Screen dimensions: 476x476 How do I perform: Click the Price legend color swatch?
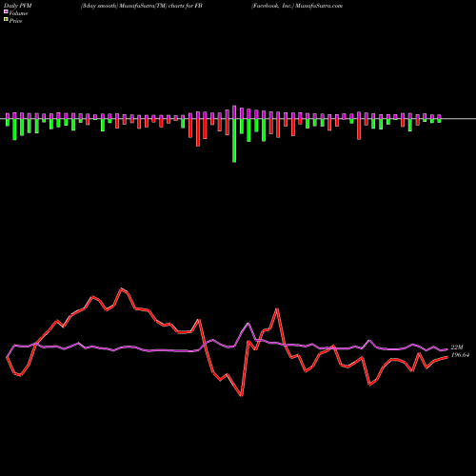point(6,20)
